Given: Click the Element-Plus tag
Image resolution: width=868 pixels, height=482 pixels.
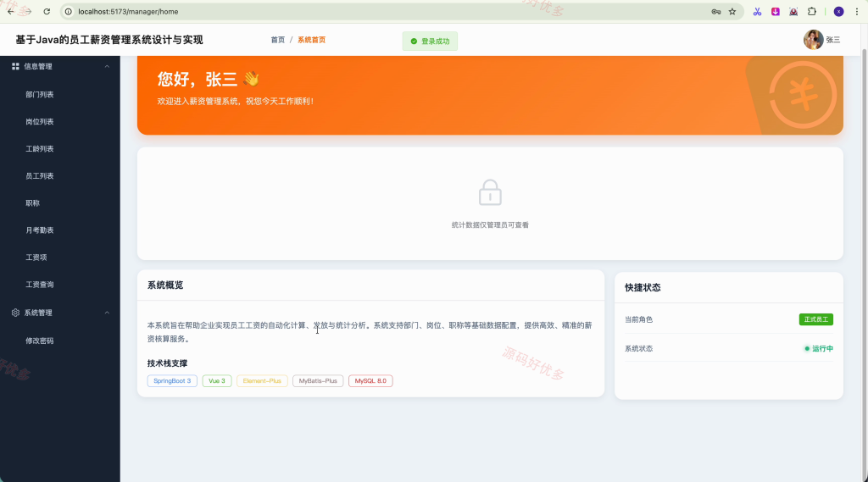Looking at the screenshot, I should (262, 380).
